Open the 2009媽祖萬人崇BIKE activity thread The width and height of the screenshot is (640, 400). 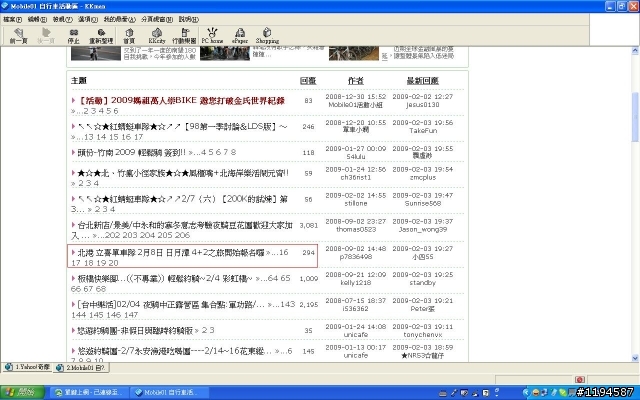coord(181,100)
